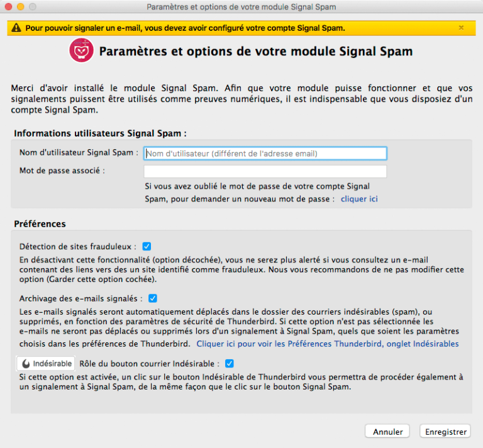
Task: Click the Annuler button
Action: tap(387, 432)
